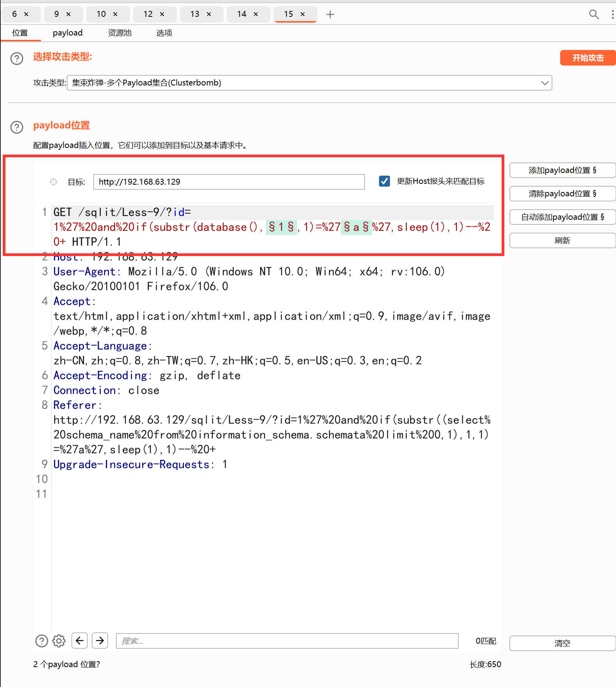Click the Accept-Language header name
The height and width of the screenshot is (687, 616).
tap(100, 346)
